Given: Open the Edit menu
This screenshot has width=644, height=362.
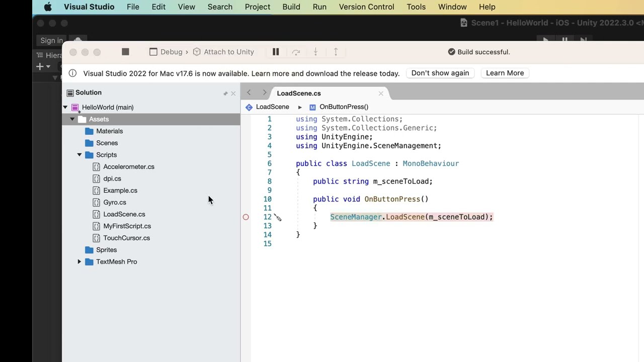Looking at the screenshot, I should point(158,7).
